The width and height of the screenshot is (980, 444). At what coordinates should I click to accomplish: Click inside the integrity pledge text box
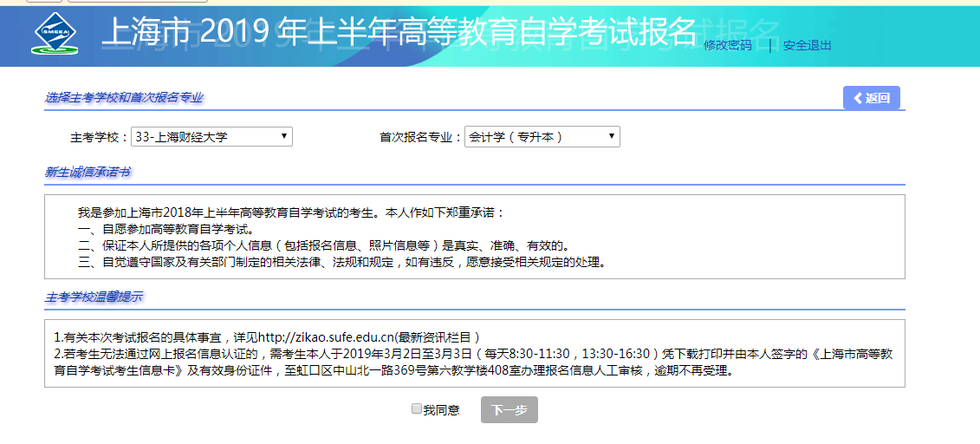[474, 237]
